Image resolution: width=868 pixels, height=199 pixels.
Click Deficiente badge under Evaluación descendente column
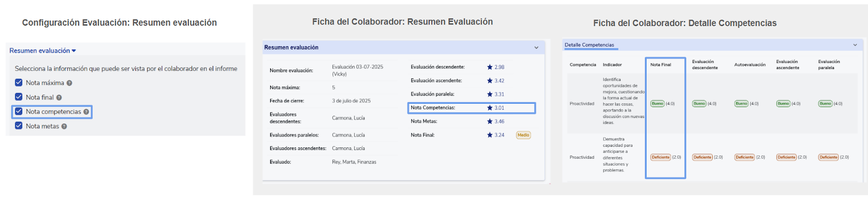[703, 157]
